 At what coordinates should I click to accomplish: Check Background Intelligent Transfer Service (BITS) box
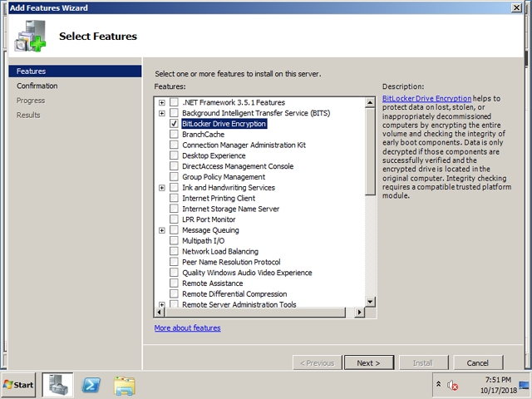pyautogui.click(x=174, y=113)
